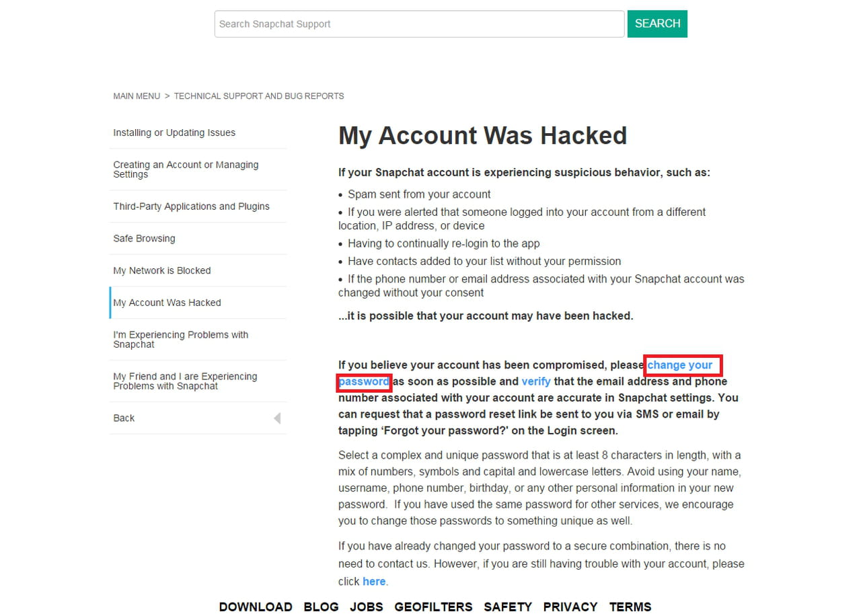Image resolution: width=861 pixels, height=616 pixels.
Task: Select Third-Party Applications and Plugins
Action: [x=191, y=206]
